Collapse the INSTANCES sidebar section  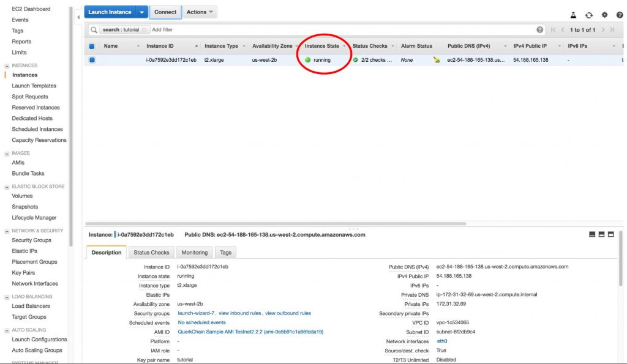coord(7,66)
